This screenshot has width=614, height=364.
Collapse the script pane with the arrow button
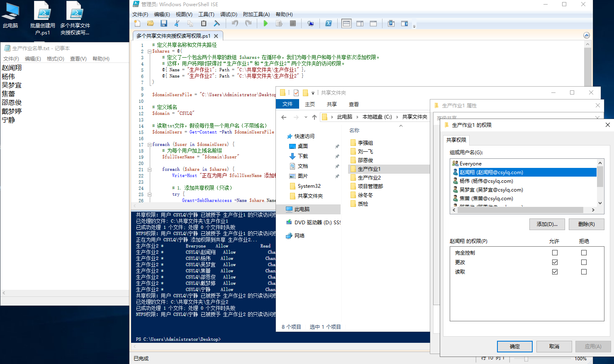click(587, 35)
